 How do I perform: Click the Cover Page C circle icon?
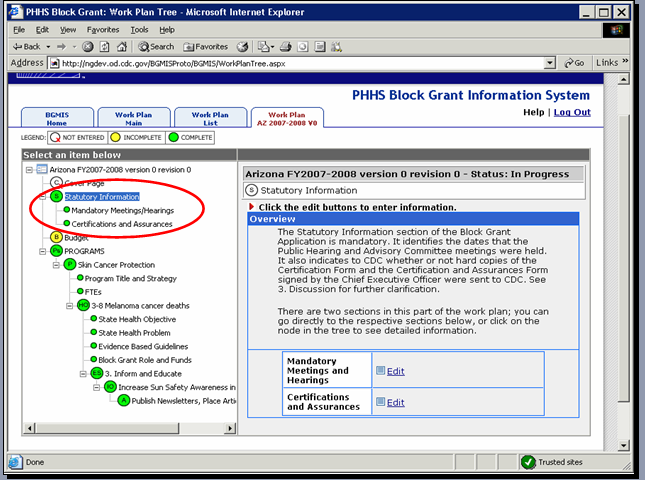coord(56,183)
